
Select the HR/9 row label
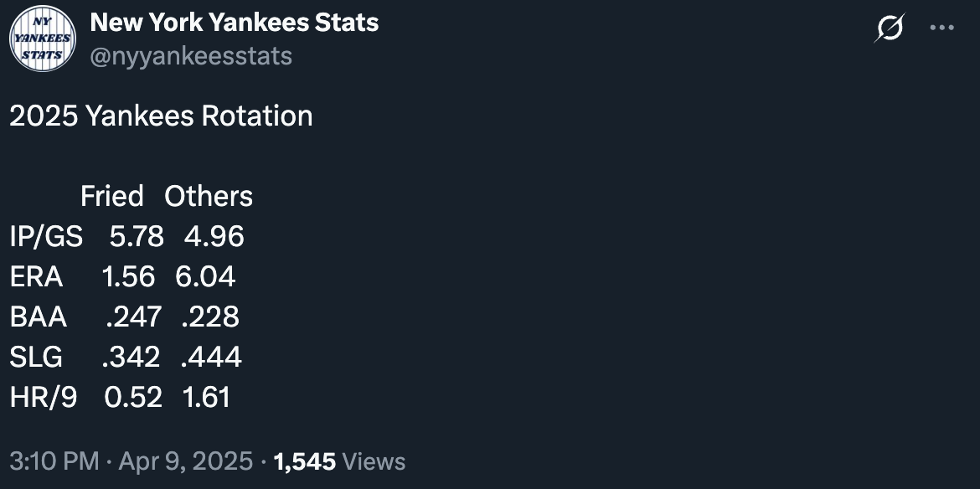(x=44, y=397)
